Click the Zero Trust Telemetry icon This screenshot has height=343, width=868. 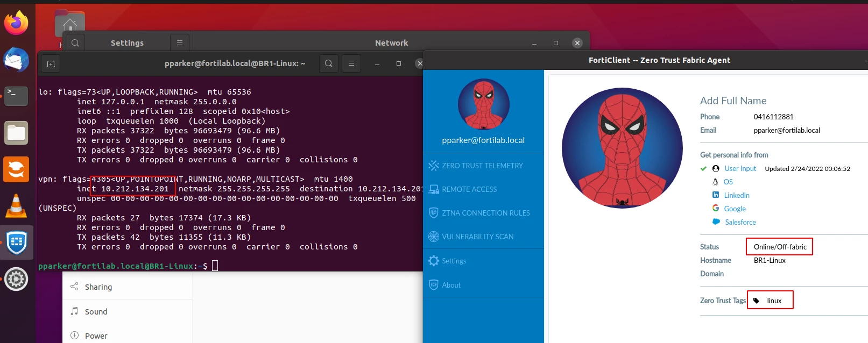434,166
